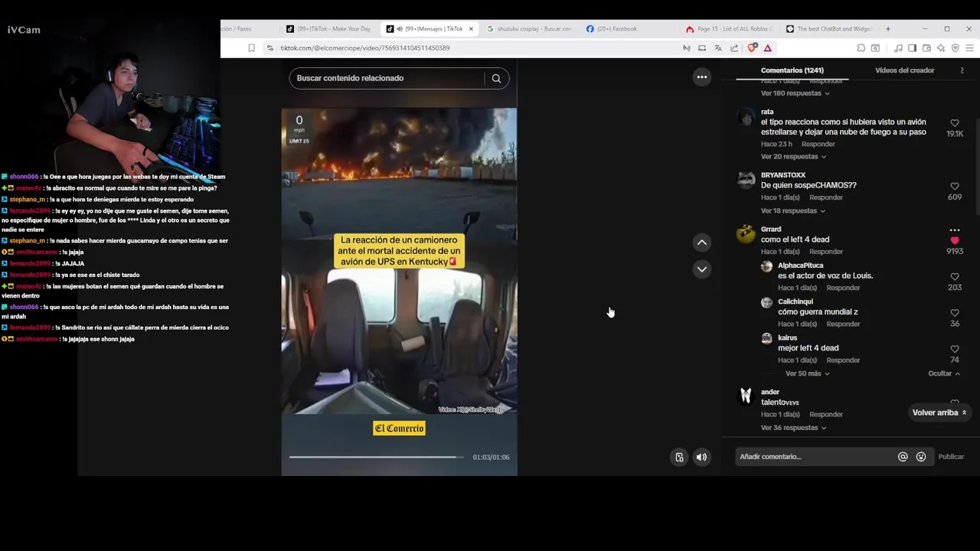Click El Comercio logo on video
Screen dimensions: 980x551
coord(399,429)
